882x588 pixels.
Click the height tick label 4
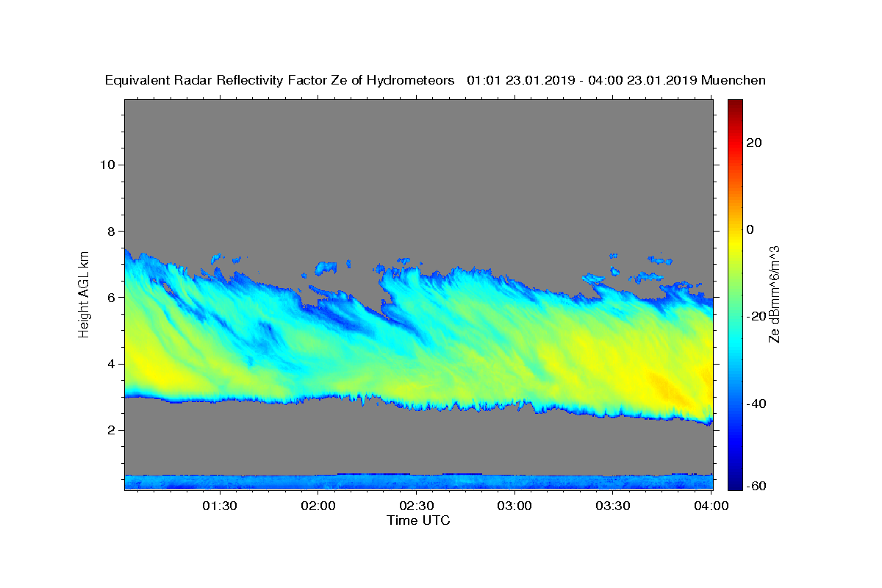tap(111, 364)
